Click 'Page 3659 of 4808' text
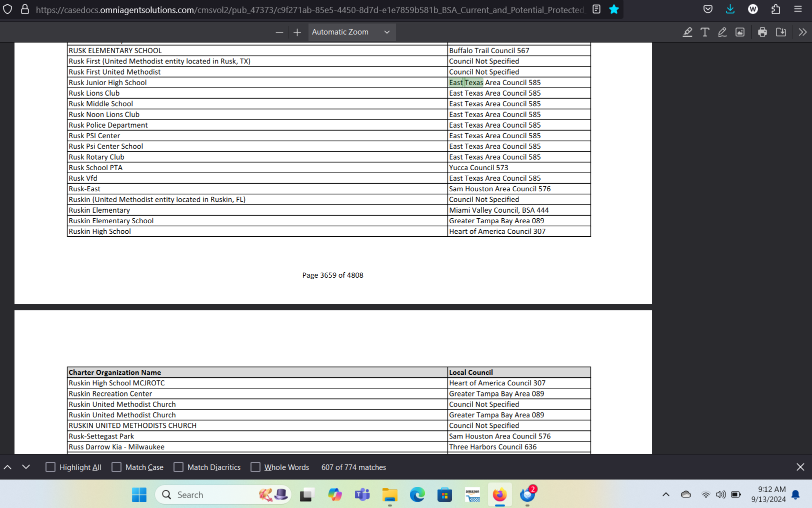This screenshot has height=508, width=812. click(x=332, y=275)
